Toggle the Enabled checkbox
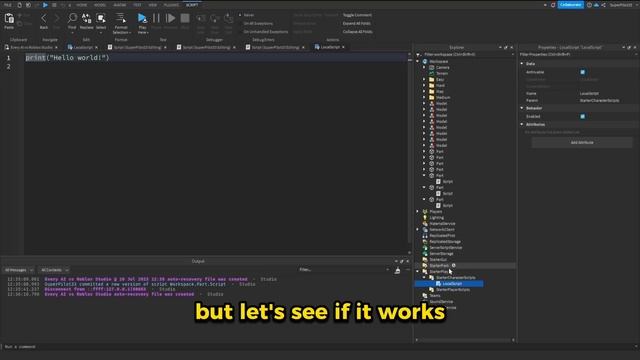The width and height of the screenshot is (640, 360). click(x=582, y=116)
